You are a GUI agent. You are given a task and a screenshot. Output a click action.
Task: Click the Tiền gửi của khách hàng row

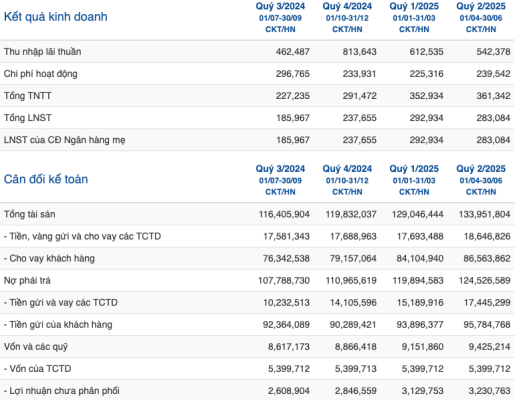coord(257,325)
